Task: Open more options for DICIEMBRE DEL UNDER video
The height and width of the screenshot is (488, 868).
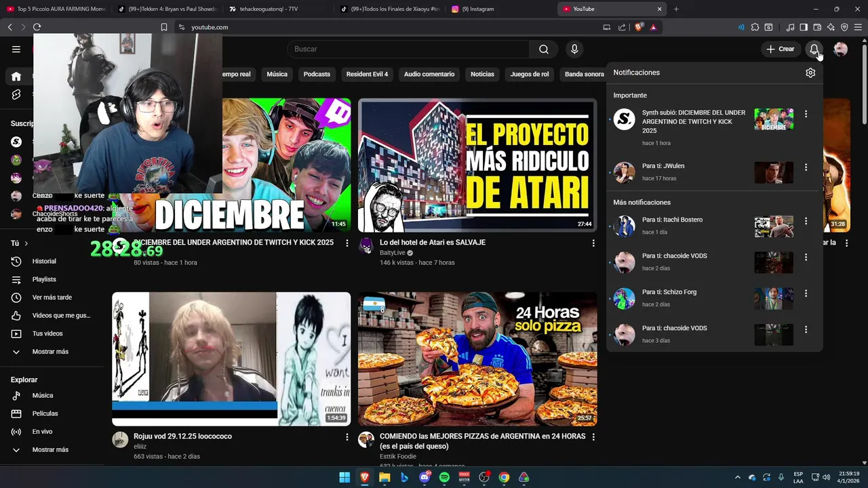Action: 347,243
